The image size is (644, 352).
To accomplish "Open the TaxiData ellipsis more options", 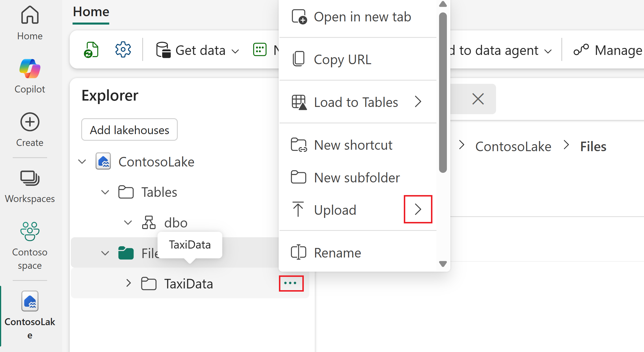I will coord(290,283).
